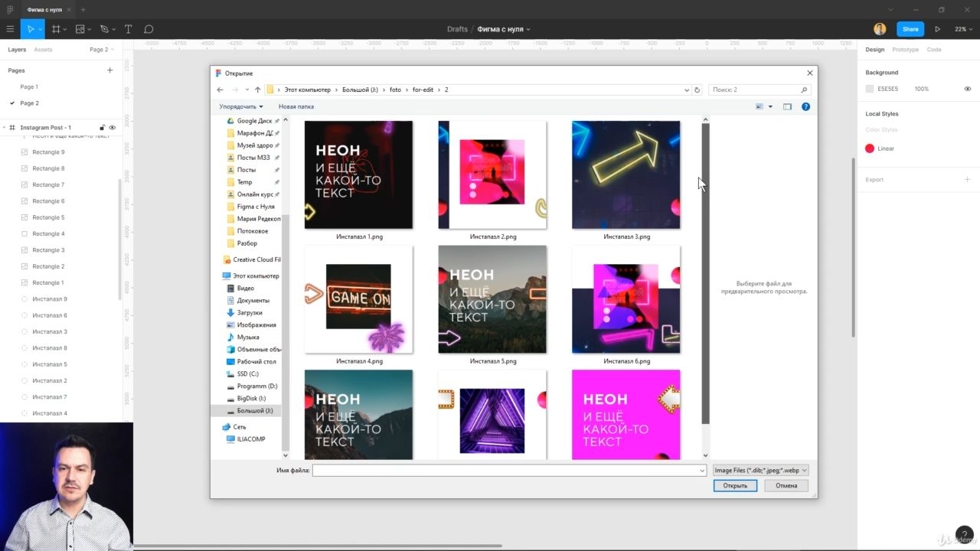Select the Text tool in Figma toolbar
The width and height of the screenshot is (980, 551).
pos(128,29)
